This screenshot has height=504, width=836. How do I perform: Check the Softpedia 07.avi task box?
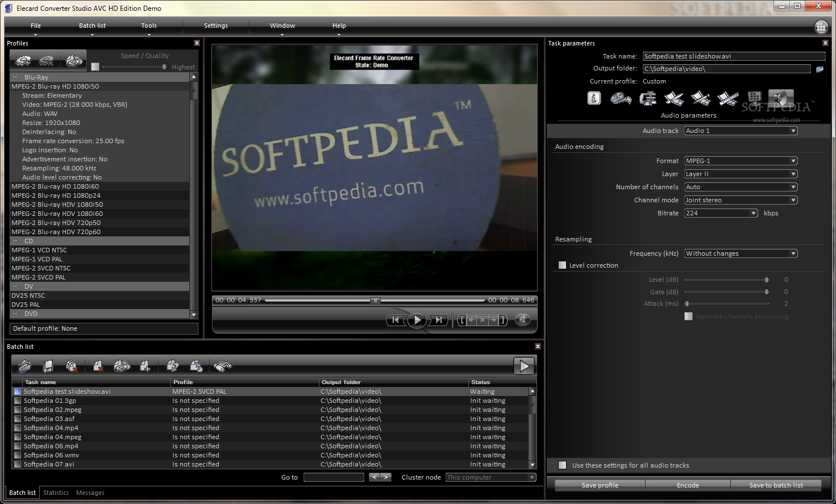pos(18,464)
